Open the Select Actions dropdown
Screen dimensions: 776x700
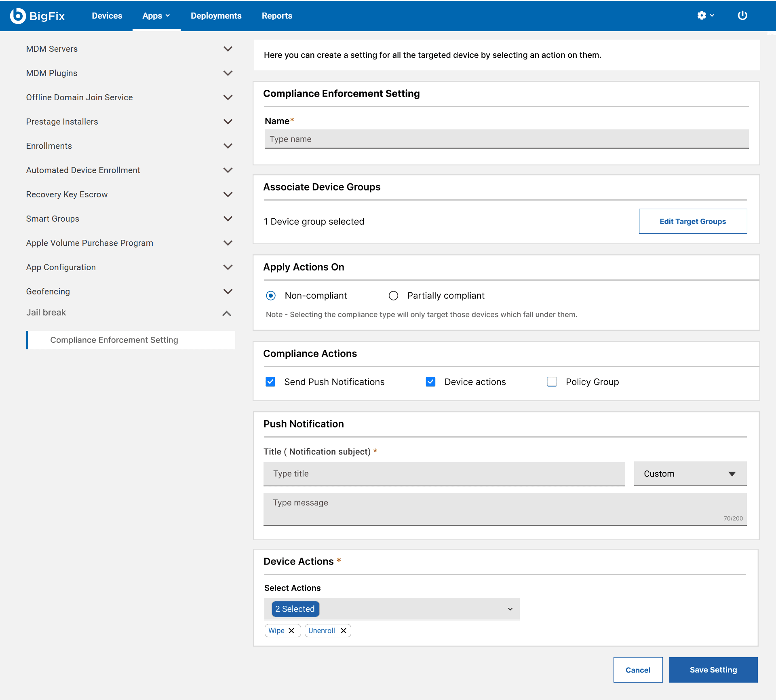[x=392, y=609]
